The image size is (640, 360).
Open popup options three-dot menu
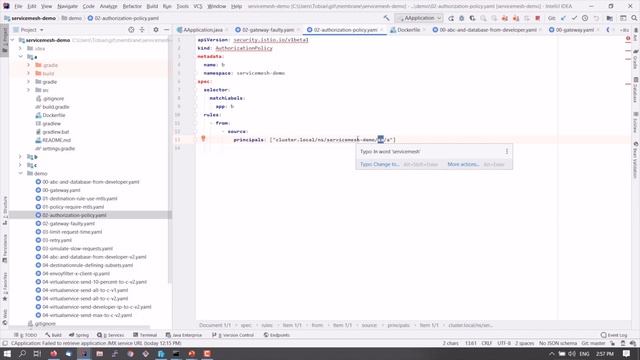click(x=507, y=151)
